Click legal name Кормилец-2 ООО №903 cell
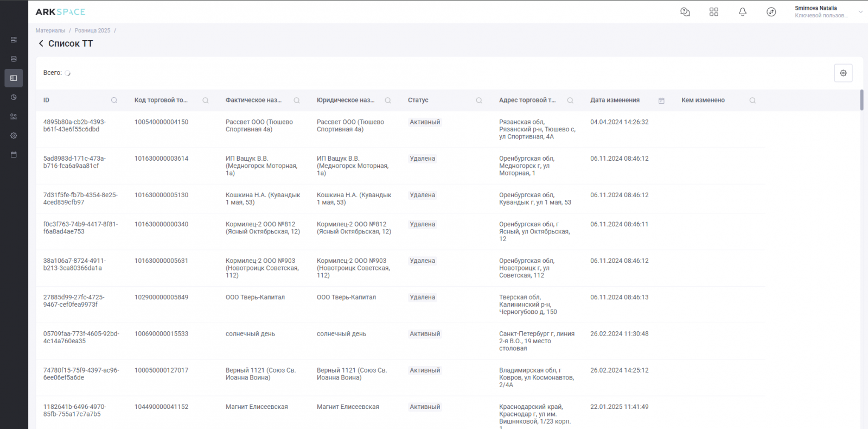Image resolution: width=868 pixels, height=429 pixels. 353,268
